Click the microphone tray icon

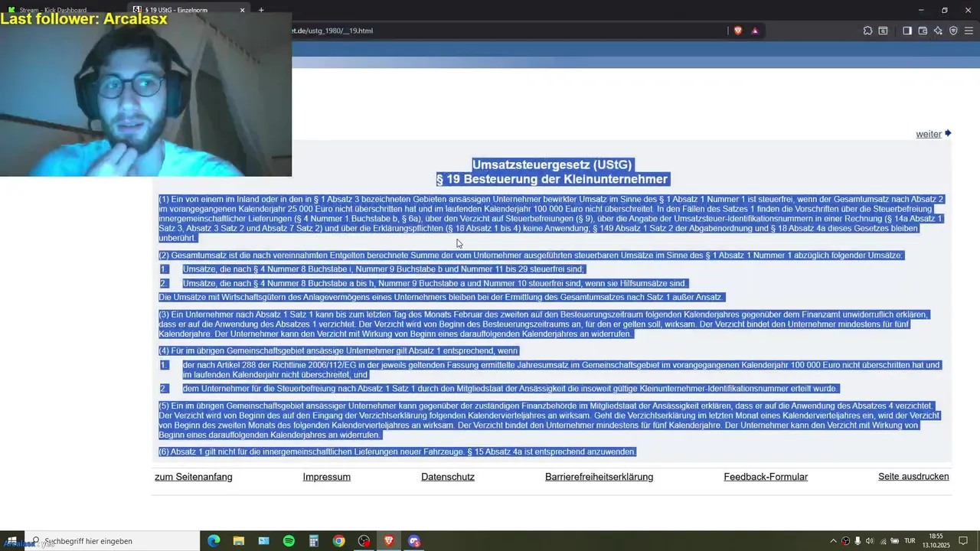click(x=857, y=541)
